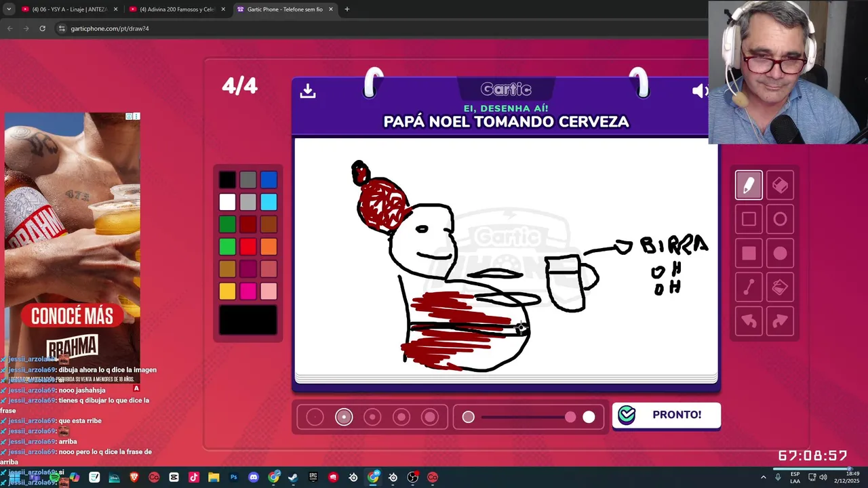The height and width of the screenshot is (488, 868).
Task: Choose the dark green color swatch
Action: point(227,224)
